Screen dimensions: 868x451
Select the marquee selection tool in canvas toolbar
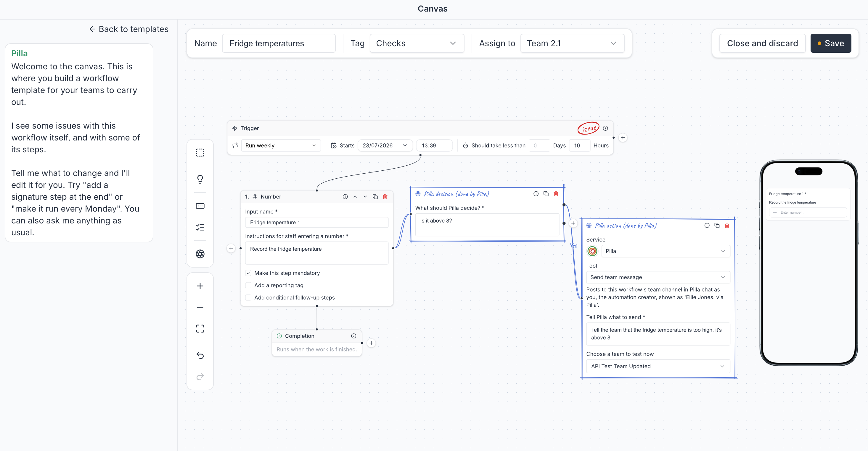click(200, 153)
